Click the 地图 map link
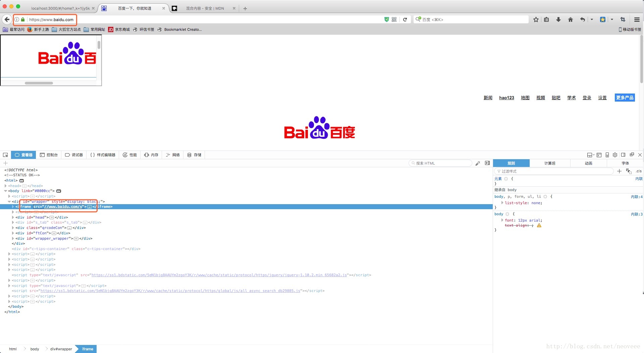This screenshot has height=353, width=644. click(525, 98)
